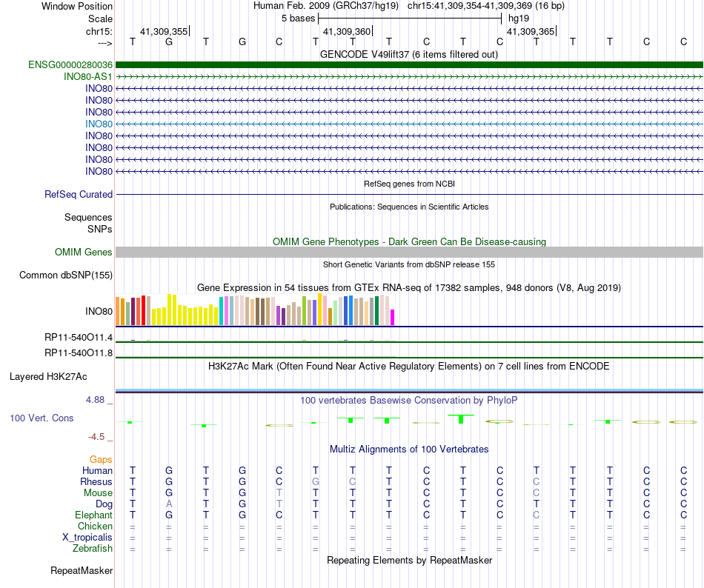Click the Rhesus species label
704x588 pixels.
click(96, 481)
